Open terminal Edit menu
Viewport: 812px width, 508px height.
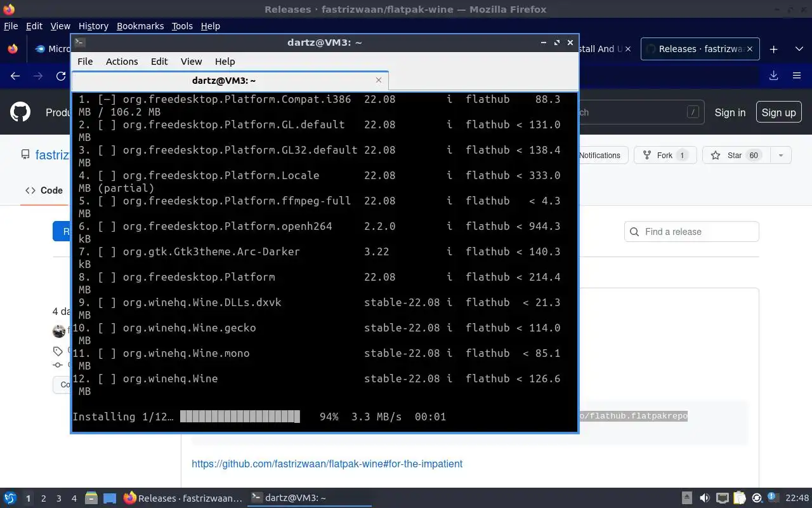159,62
